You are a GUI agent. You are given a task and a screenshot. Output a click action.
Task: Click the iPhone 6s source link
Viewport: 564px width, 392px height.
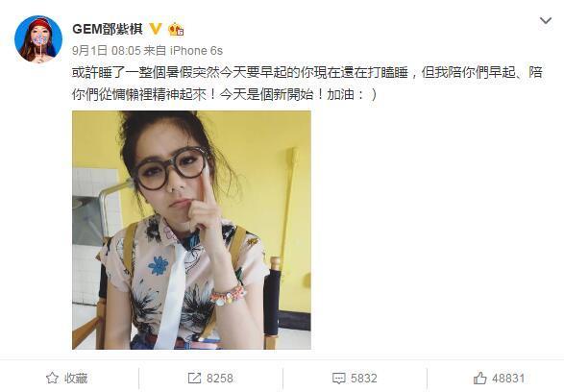[196, 51]
